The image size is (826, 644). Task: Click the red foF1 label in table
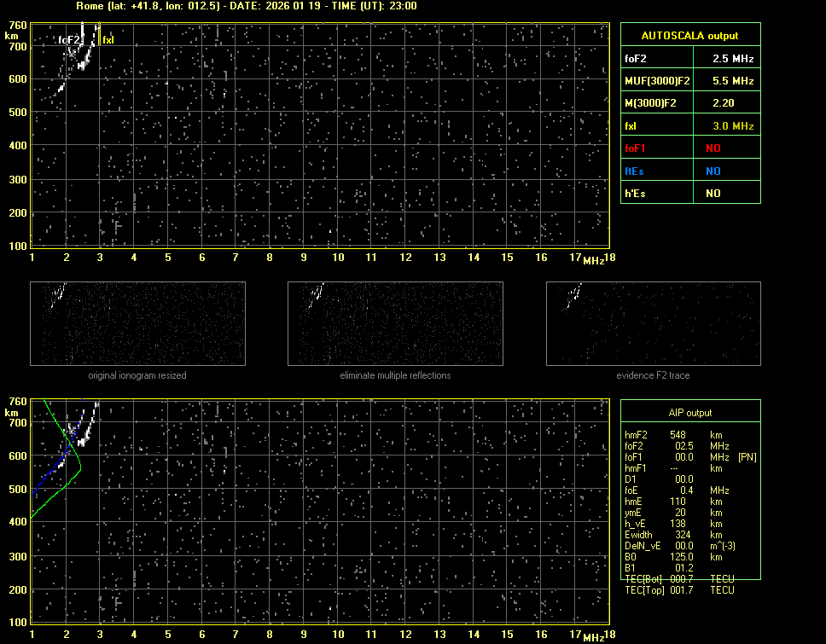click(x=636, y=148)
